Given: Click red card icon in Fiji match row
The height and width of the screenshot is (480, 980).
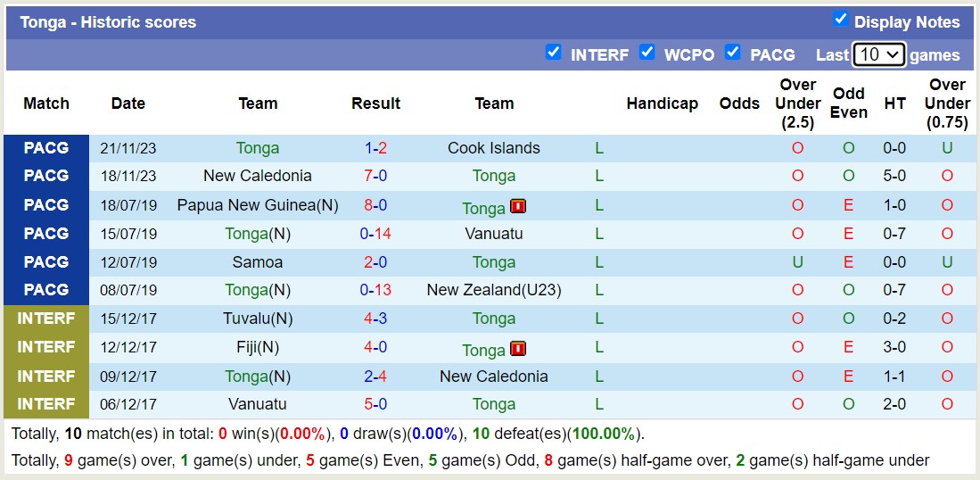Looking at the screenshot, I should [518, 348].
